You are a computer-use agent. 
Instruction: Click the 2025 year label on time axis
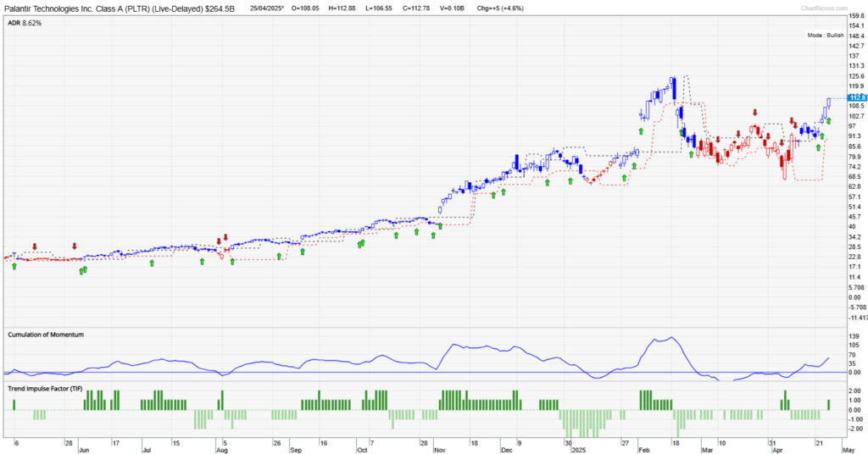(578, 450)
